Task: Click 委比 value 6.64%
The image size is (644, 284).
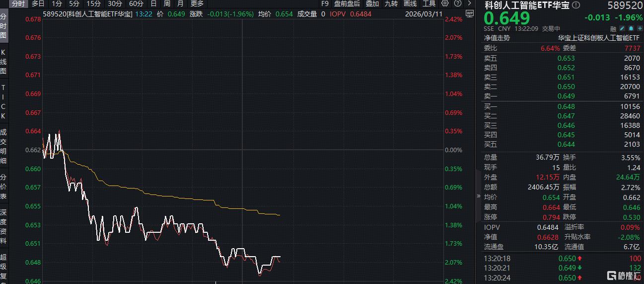Action: [x=550, y=48]
